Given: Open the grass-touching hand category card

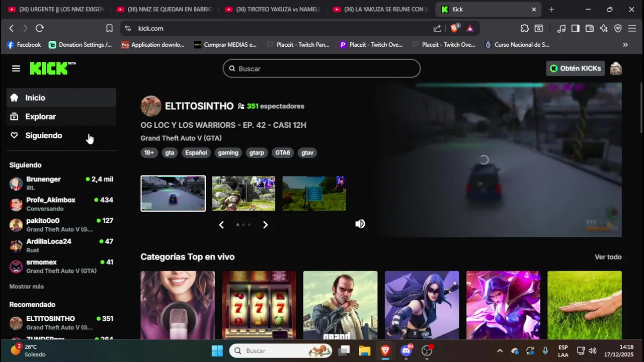Looking at the screenshot, I should 585,305.
